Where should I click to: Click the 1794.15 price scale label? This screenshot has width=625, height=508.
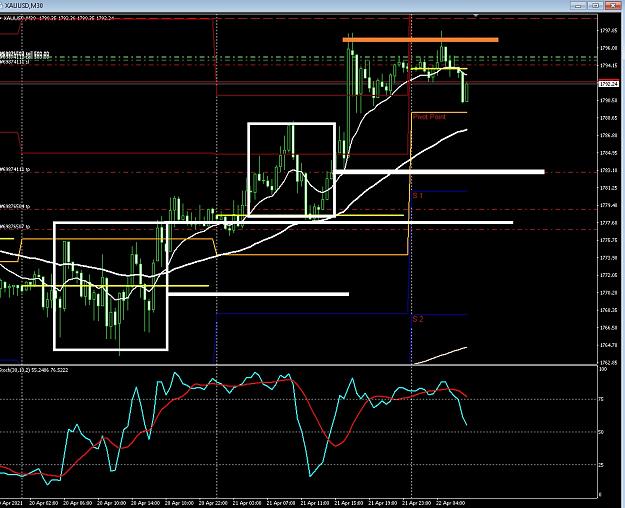click(x=609, y=65)
